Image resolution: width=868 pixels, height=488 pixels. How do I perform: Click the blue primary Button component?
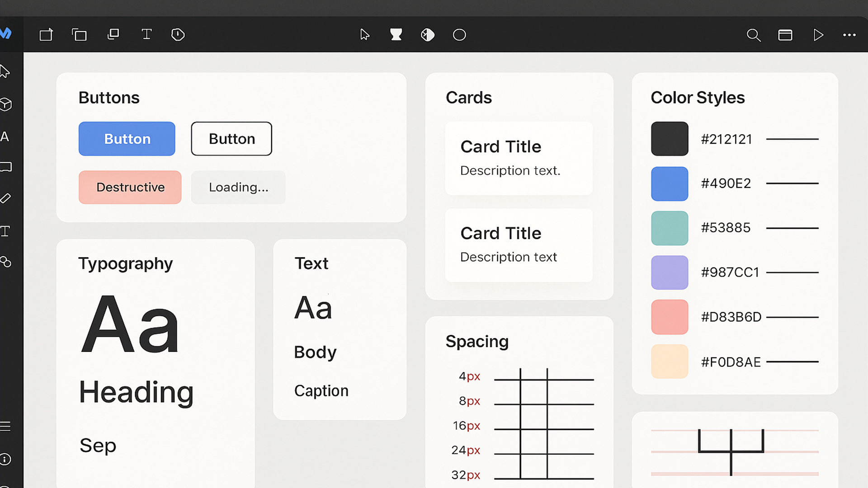coord(127,139)
